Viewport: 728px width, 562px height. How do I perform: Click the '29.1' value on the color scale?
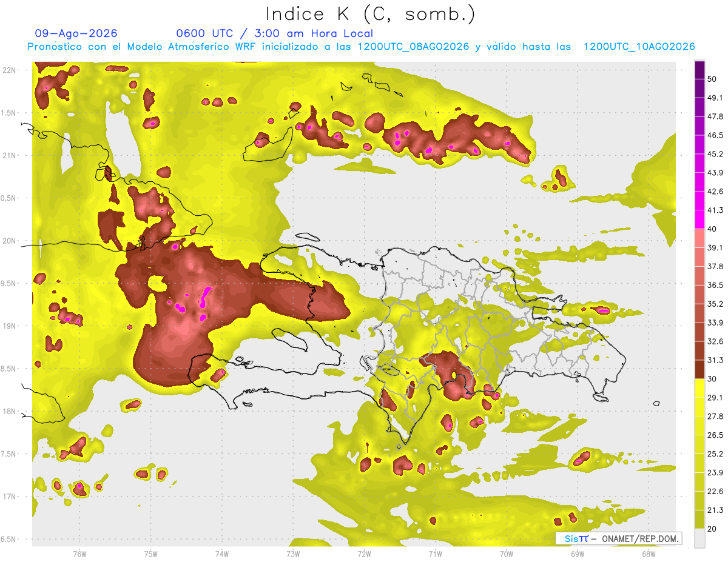click(715, 398)
